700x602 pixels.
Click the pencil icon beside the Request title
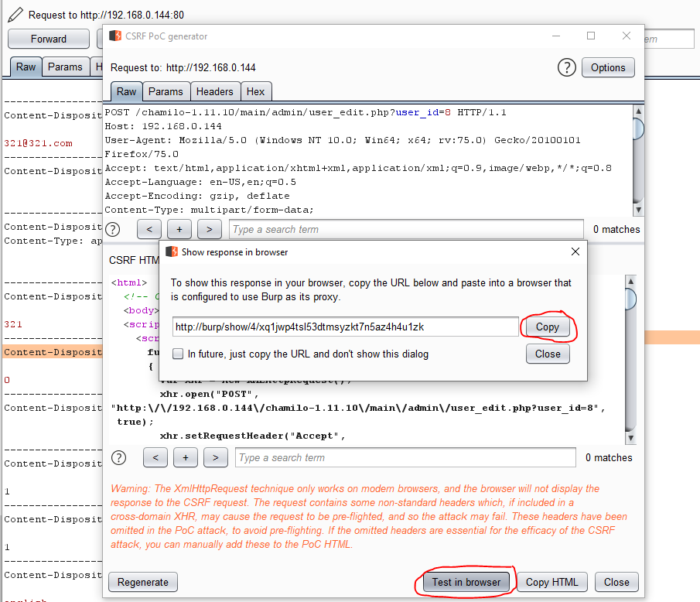point(15,15)
